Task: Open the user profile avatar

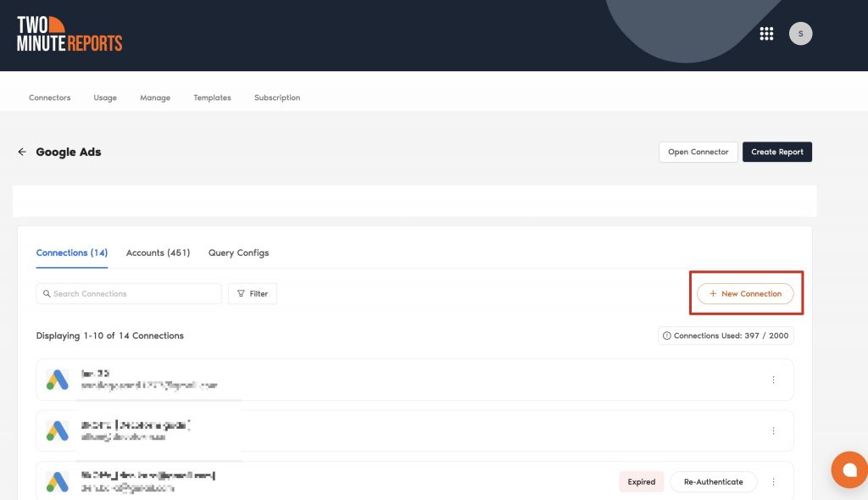Action: pyautogui.click(x=800, y=34)
